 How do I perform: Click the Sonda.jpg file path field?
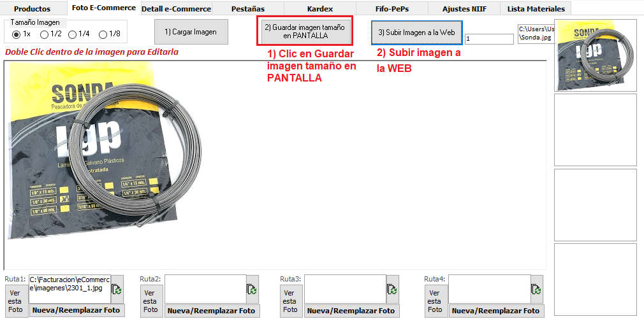coord(536,34)
